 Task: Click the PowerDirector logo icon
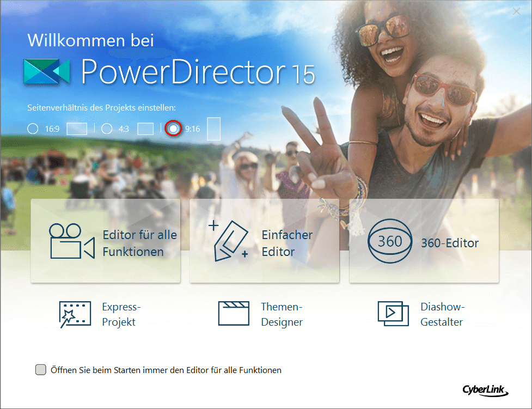[x=47, y=71]
